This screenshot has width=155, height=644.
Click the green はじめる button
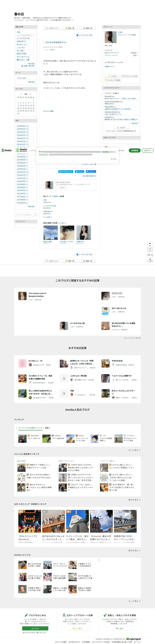(x=35, y=628)
